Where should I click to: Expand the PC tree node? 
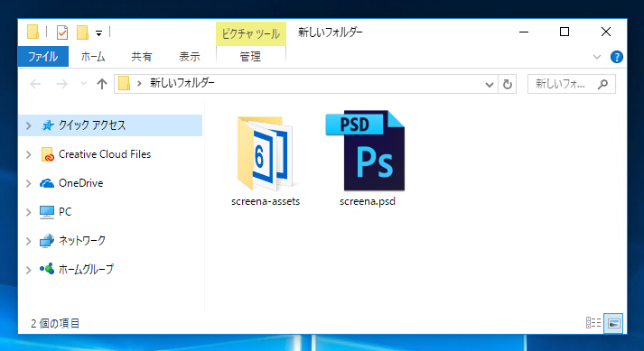28,212
